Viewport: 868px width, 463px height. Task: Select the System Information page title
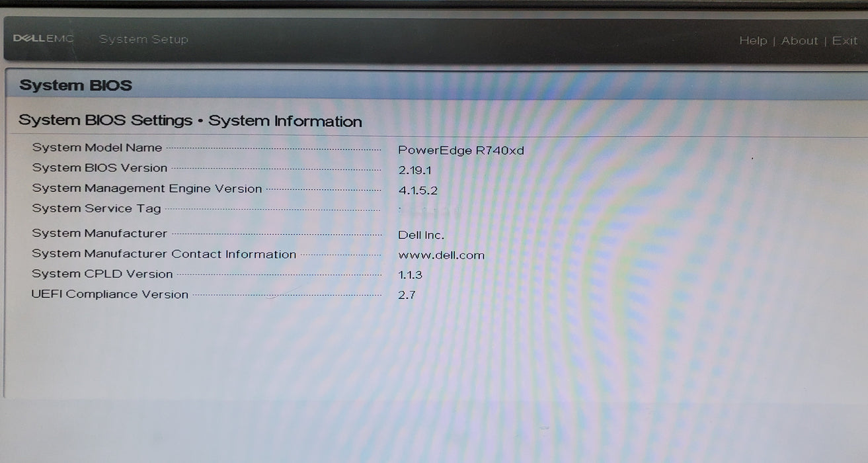click(x=286, y=120)
